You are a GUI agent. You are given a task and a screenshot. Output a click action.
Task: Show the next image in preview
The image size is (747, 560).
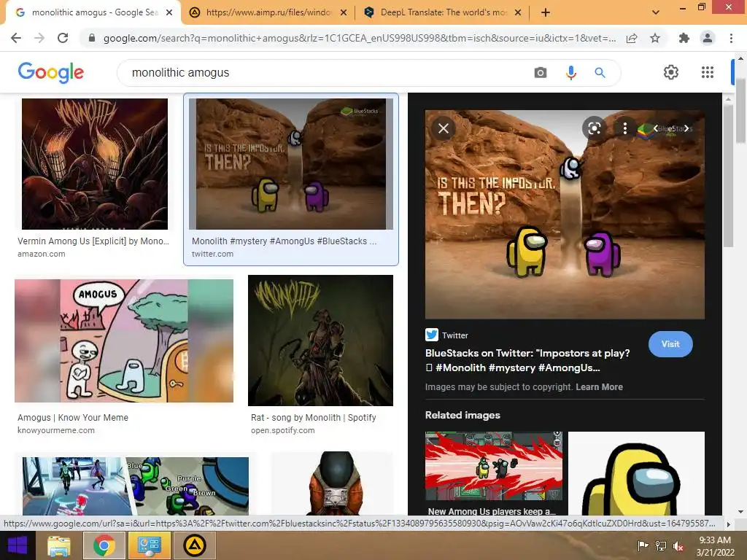(x=686, y=128)
